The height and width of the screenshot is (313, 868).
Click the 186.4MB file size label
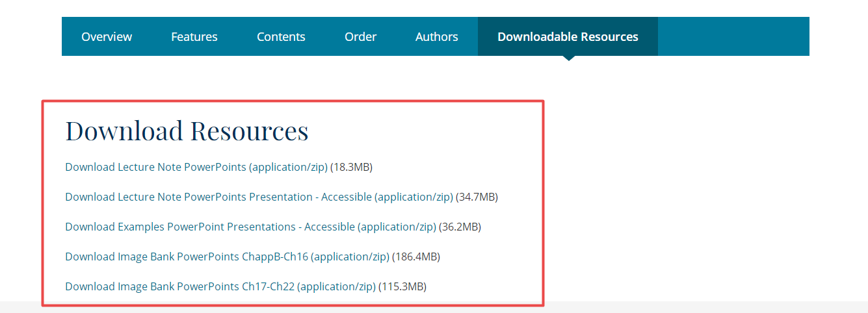pos(416,257)
